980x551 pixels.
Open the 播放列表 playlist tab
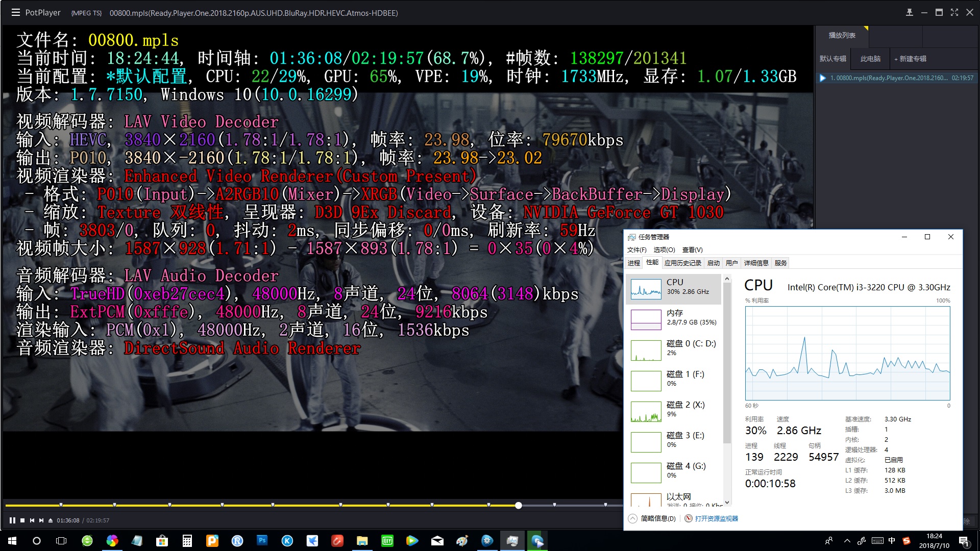(x=842, y=36)
